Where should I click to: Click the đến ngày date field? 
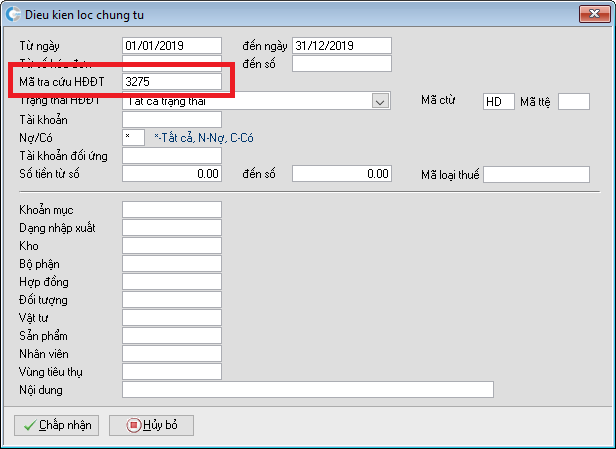point(341,46)
